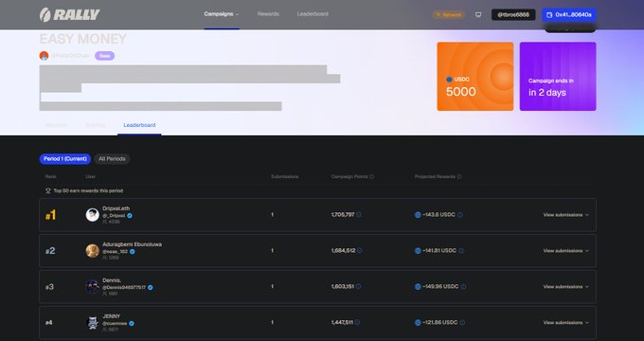Viewport: 644px width, 341px height.
Task: Expand View submissions for Aduragbemi Ebunoluwa
Action: point(566,251)
